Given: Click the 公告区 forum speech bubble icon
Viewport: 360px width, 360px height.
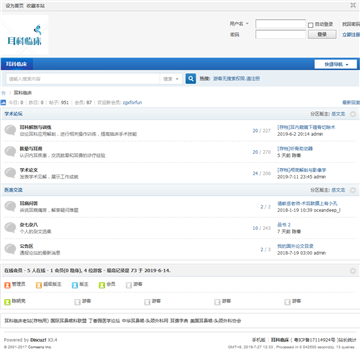Looking at the screenshot, I should click(x=10, y=249).
